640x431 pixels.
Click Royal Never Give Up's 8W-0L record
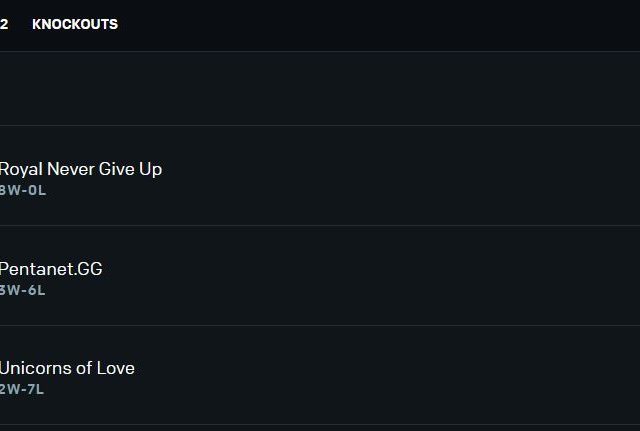pos(22,190)
